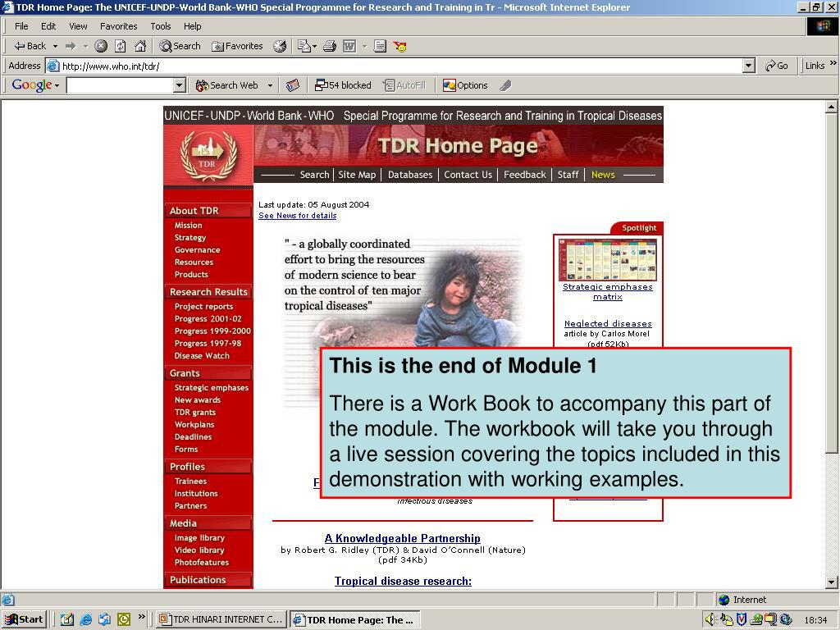Open the Back history dropdown arrow

pyautogui.click(x=55, y=47)
